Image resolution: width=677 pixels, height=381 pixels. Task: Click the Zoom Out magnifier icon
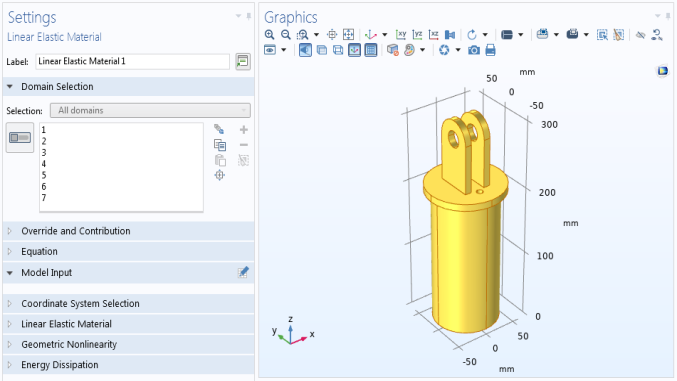point(285,35)
